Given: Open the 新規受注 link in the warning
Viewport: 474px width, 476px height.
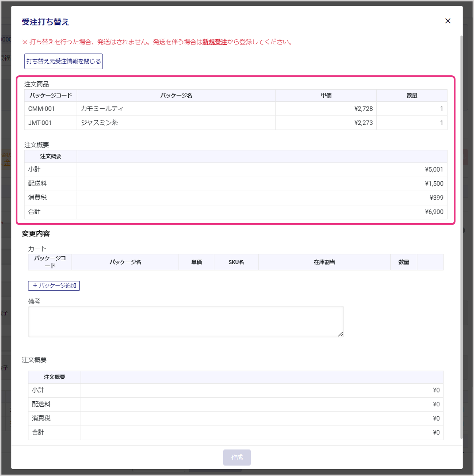Looking at the screenshot, I should [214, 42].
